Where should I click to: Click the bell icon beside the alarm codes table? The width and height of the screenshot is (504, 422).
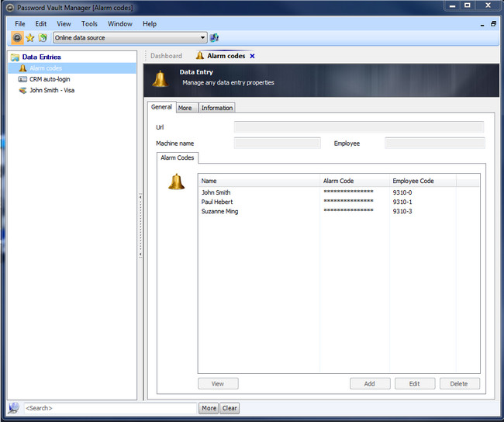[x=176, y=182]
